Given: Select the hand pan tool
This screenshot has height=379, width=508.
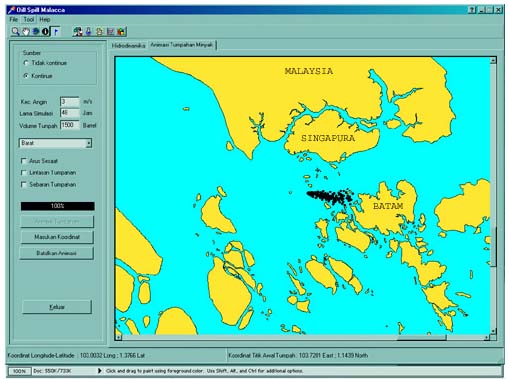Looking at the screenshot, I should (x=26, y=32).
